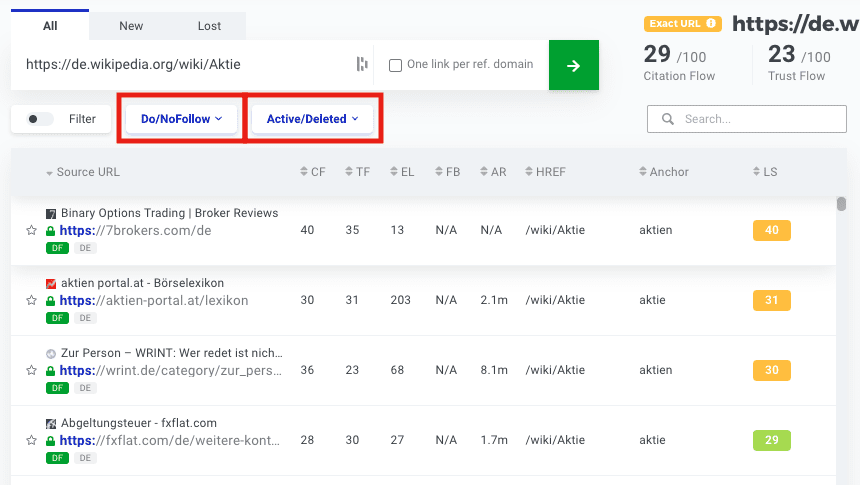The width and height of the screenshot is (860, 485).
Task: Switch to the All tab
Action: point(50,26)
